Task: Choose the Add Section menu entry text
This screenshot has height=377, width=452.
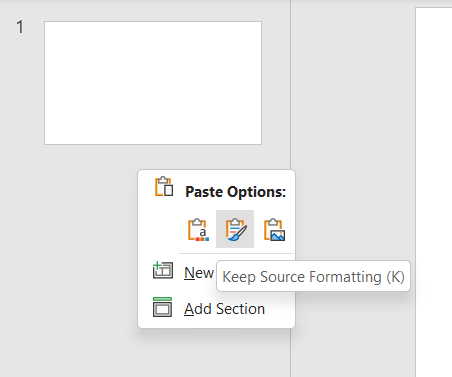Action: pyautogui.click(x=225, y=309)
